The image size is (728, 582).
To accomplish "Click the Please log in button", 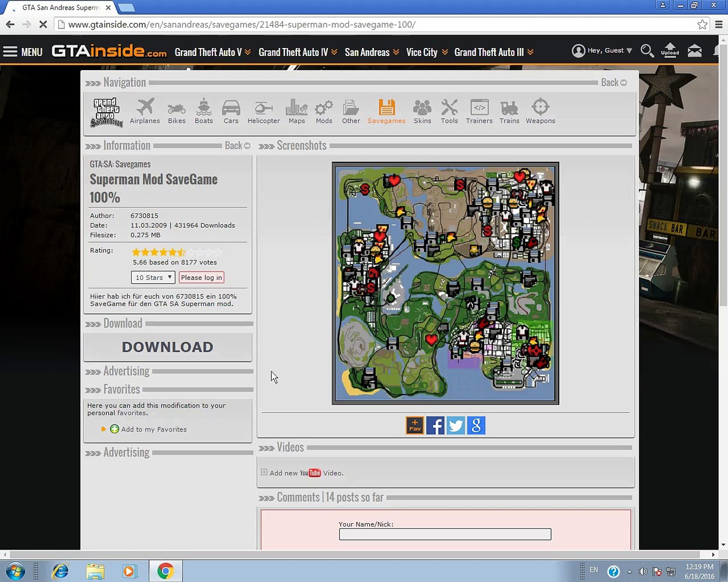I will (x=201, y=278).
